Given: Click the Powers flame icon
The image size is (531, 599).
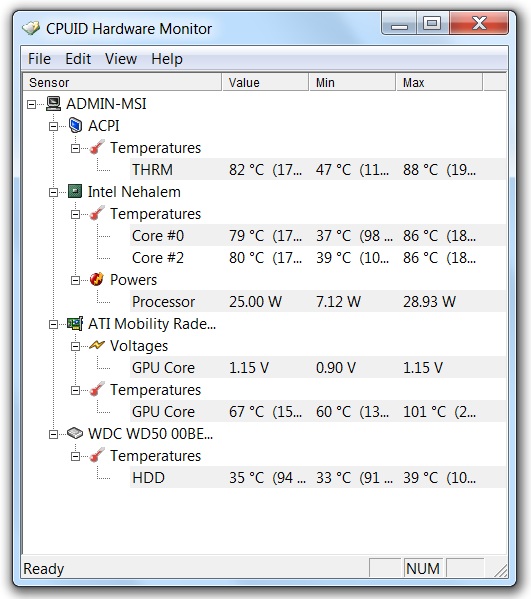Looking at the screenshot, I should tap(97, 280).
